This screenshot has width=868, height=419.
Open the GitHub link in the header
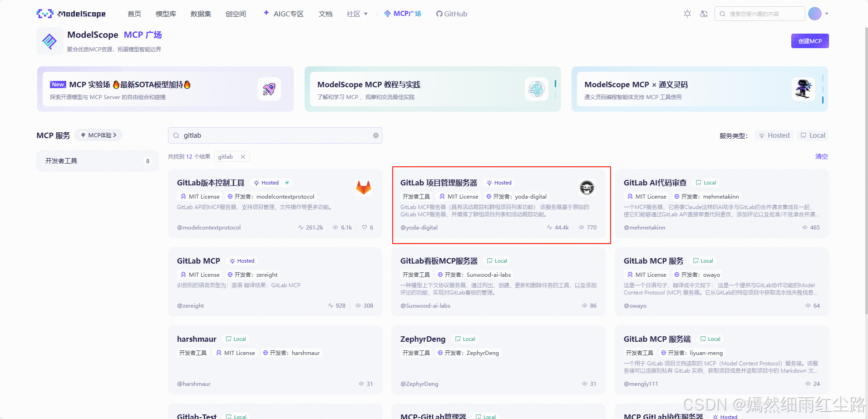[452, 14]
